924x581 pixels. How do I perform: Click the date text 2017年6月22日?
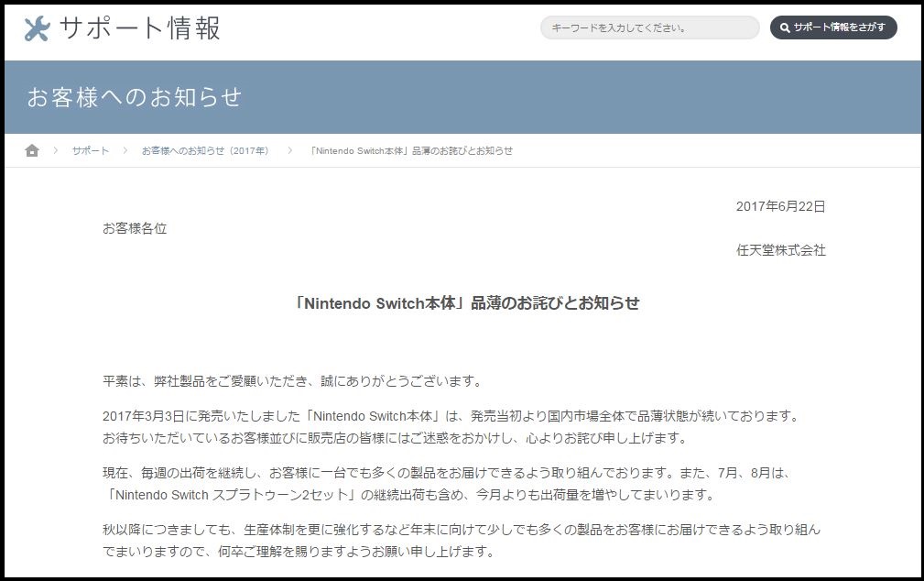coord(780,206)
